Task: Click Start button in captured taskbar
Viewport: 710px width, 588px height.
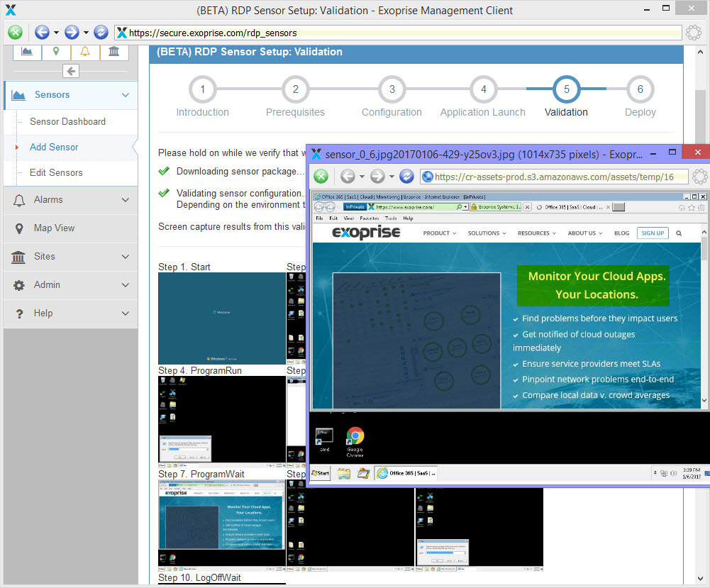Action: coord(321,473)
